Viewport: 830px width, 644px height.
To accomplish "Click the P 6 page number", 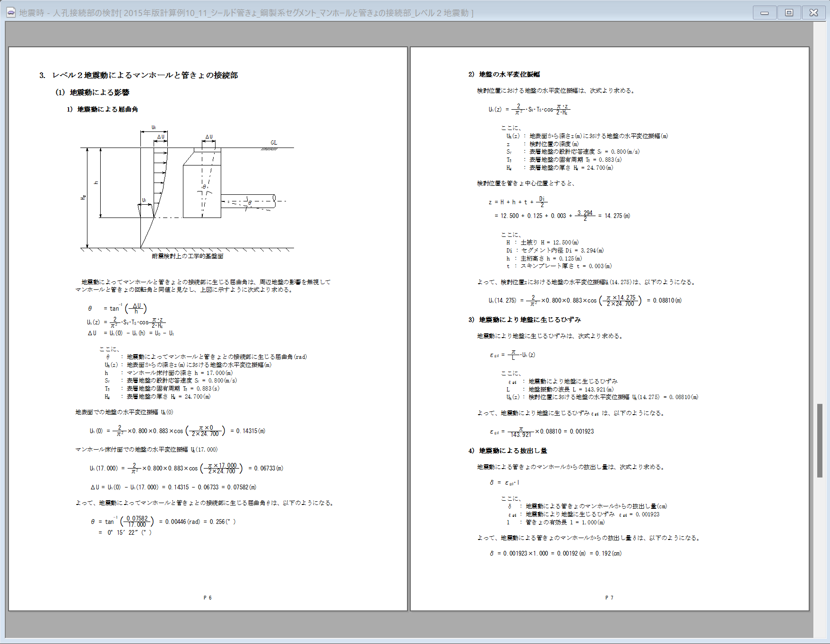I will 207,598.
